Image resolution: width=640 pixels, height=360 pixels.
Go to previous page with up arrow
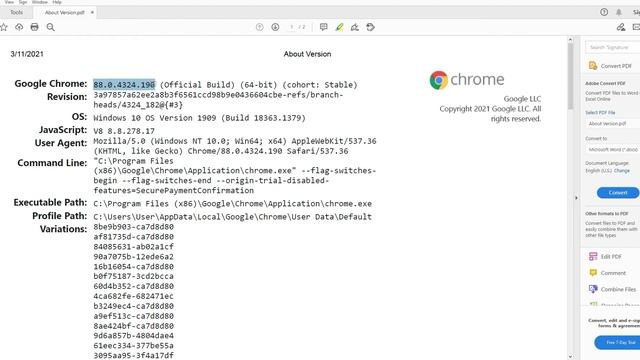[x=260, y=27]
